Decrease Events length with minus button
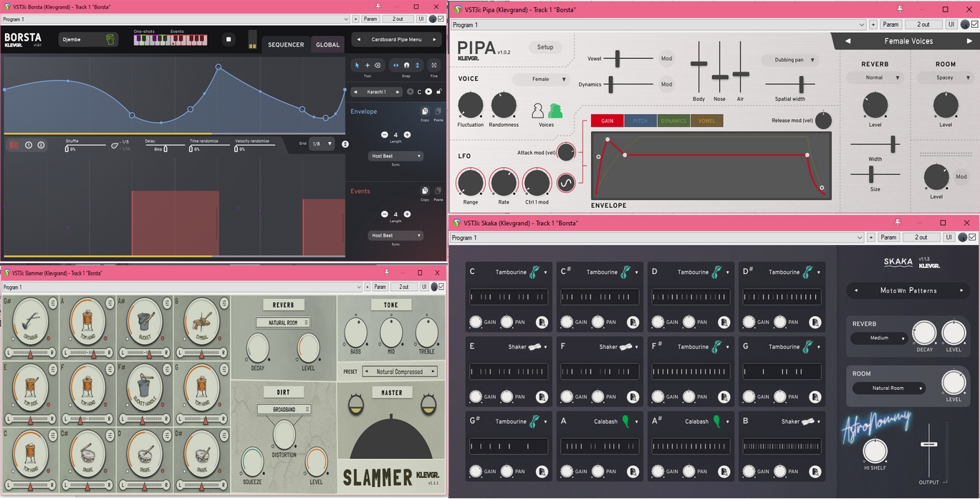 click(x=384, y=214)
